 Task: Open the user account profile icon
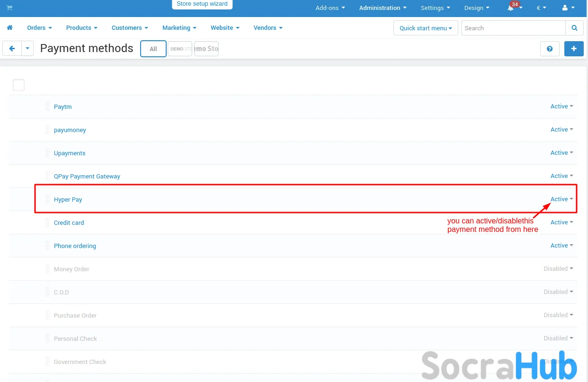[567, 8]
